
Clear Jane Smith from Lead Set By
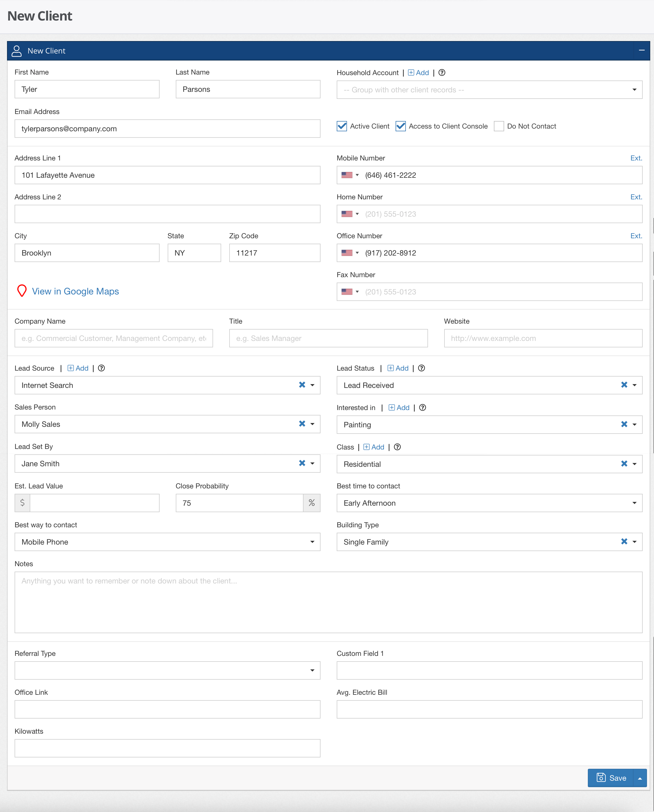click(302, 464)
